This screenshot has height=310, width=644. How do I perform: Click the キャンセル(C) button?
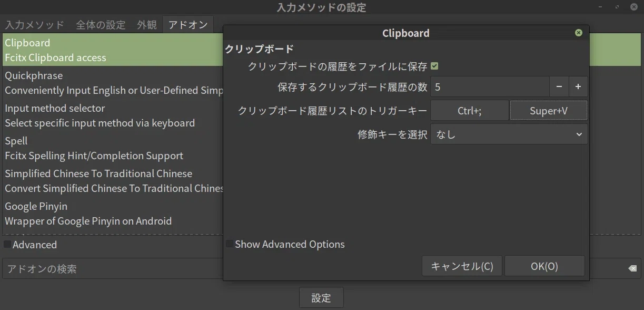pyautogui.click(x=462, y=266)
